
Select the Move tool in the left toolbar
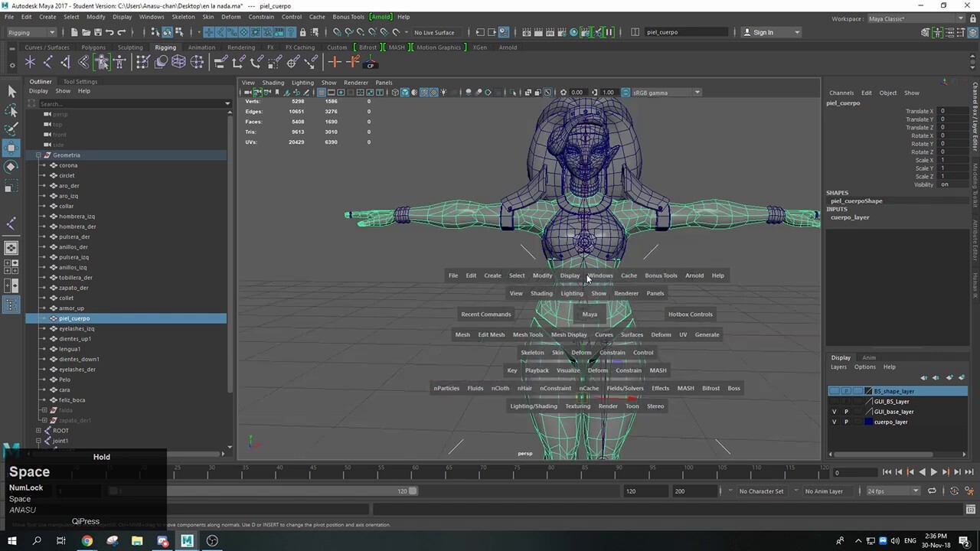(x=11, y=148)
